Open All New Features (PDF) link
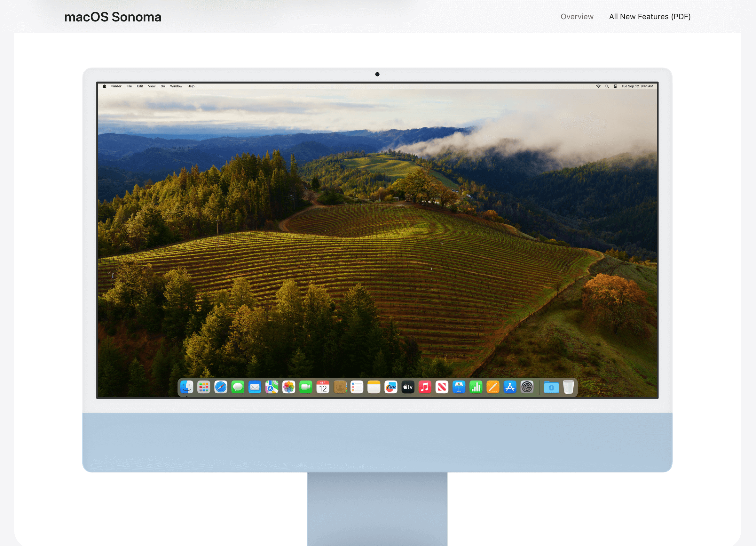This screenshot has height=546, width=756. point(649,17)
